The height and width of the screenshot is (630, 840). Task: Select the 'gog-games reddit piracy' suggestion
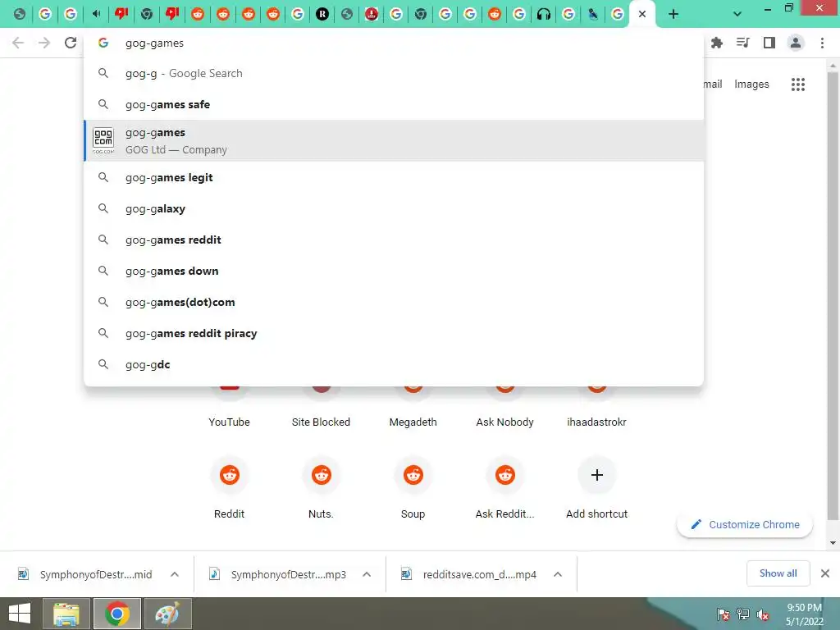coord(393,333)
